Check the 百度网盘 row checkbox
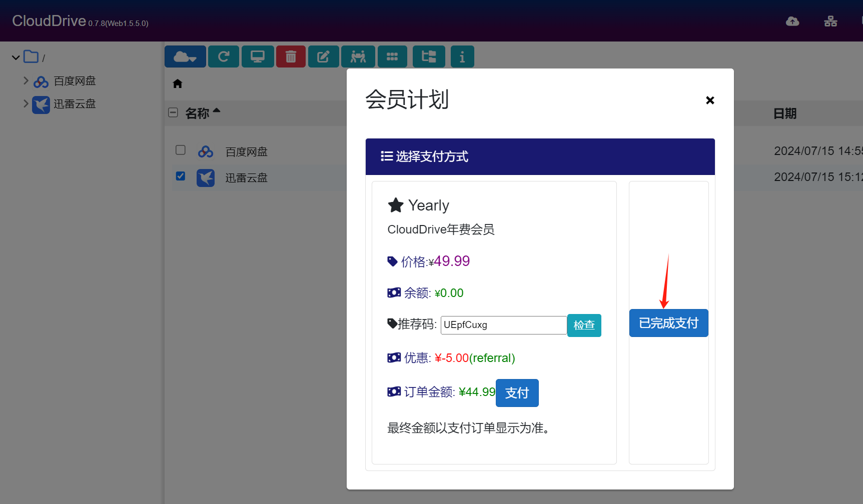This screenshot has width=863, height=504. [x=181, y=150]
